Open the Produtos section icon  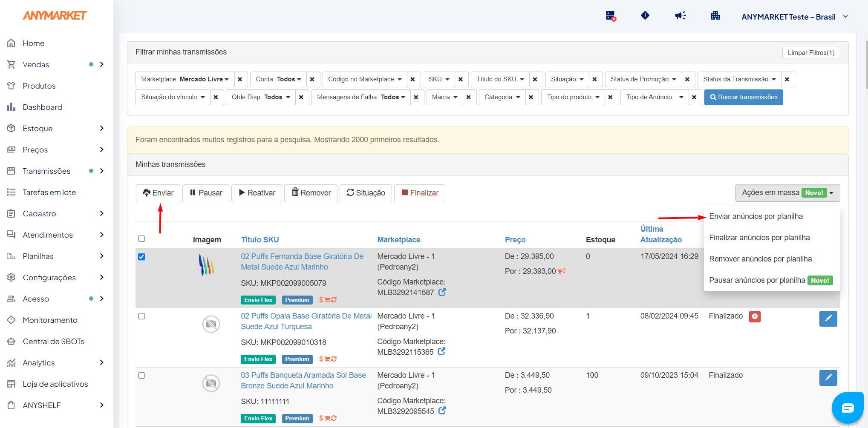[x=11, y=86]
